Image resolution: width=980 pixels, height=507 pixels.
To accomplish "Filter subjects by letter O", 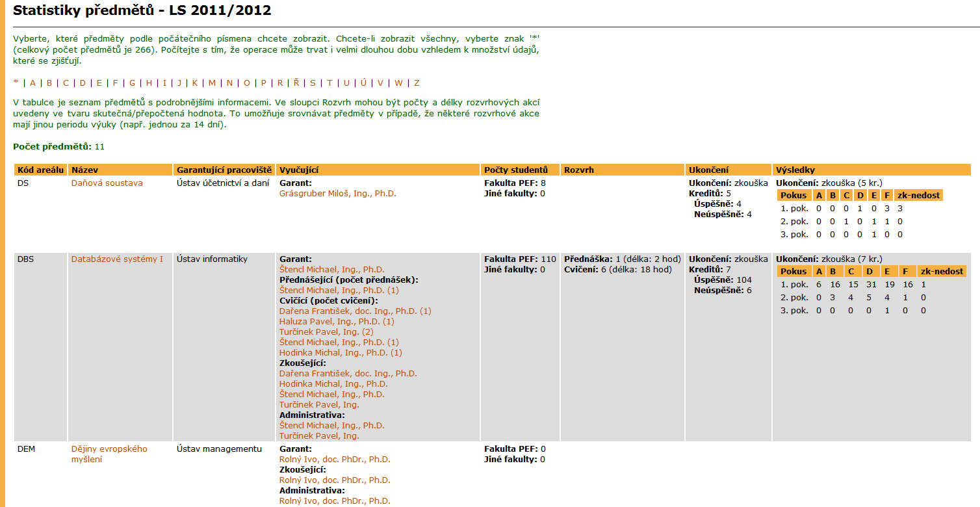I will tap(247, 83).
